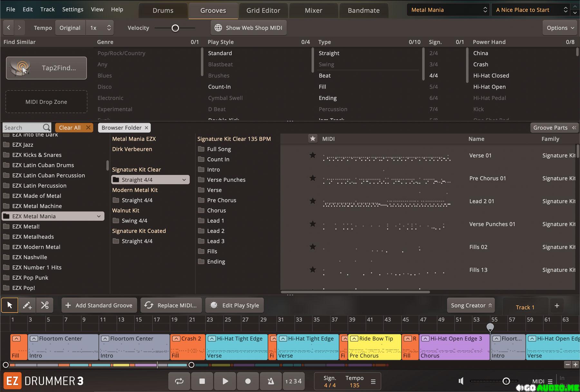580x392 pixels.
Task: Collapse Signature Kit Clear Straight 4/4 folder
Action: [x=184, y=180]
